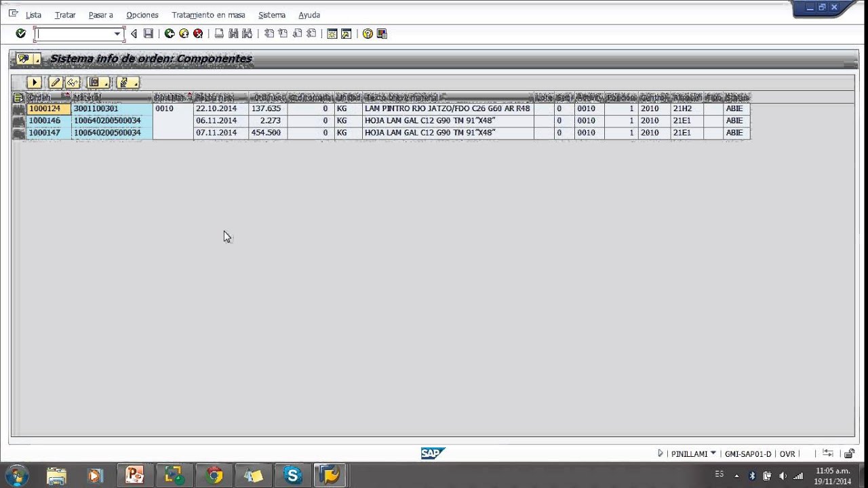Screen dimensions: 868x488
Task: Click the glasses Display icon
Action: pos(73,83)
